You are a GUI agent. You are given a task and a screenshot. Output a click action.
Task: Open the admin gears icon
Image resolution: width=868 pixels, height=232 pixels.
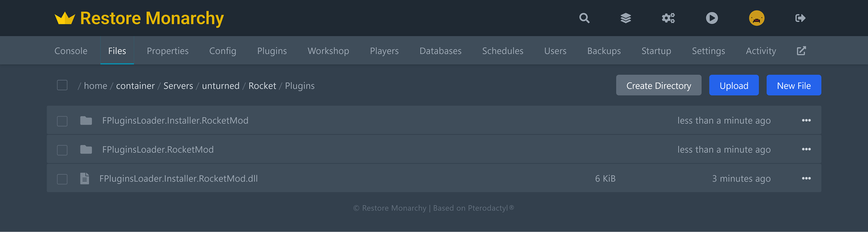[668, 18]
